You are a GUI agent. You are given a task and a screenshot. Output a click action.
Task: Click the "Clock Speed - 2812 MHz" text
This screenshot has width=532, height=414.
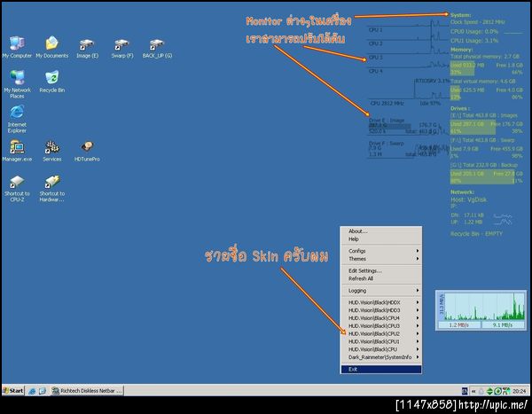477,22
